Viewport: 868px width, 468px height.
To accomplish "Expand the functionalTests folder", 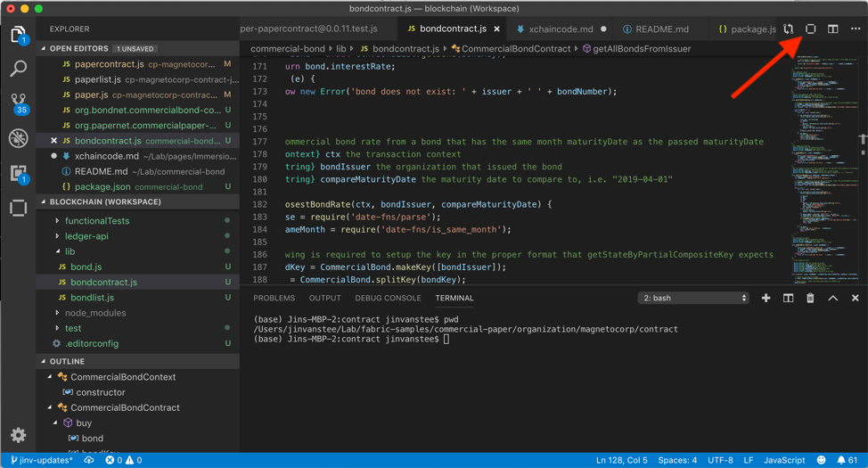I will pos(57,221).
